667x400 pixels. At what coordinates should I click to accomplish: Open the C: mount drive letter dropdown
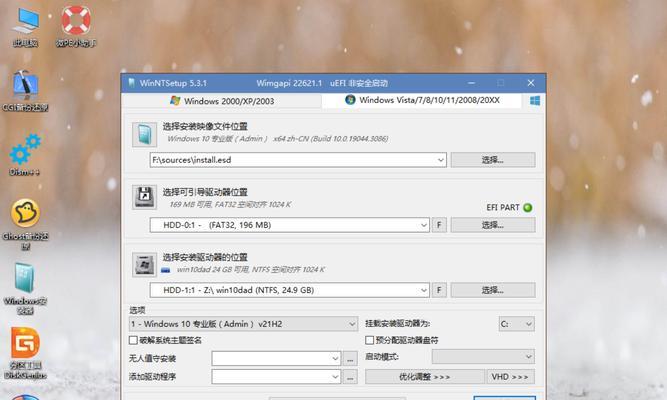pyautogui.click(x=516, y=324)
